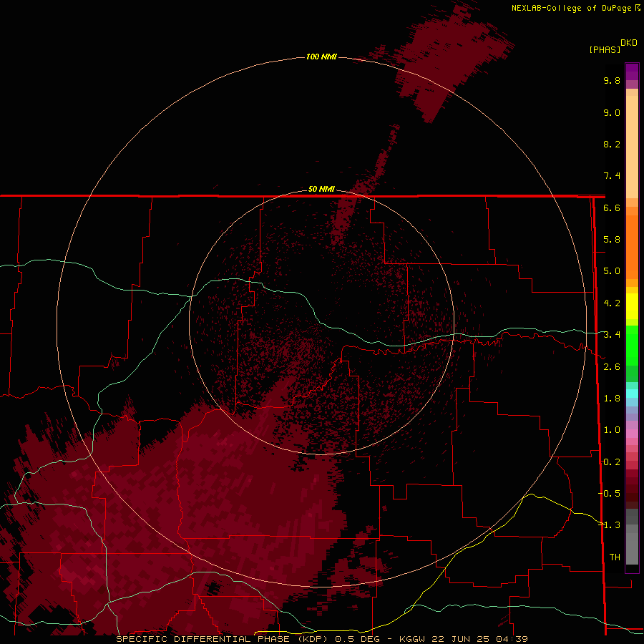Click the -1.3 value on the color scale
Image resolution: width=644 pixels, height=644 pixels.
609,525
